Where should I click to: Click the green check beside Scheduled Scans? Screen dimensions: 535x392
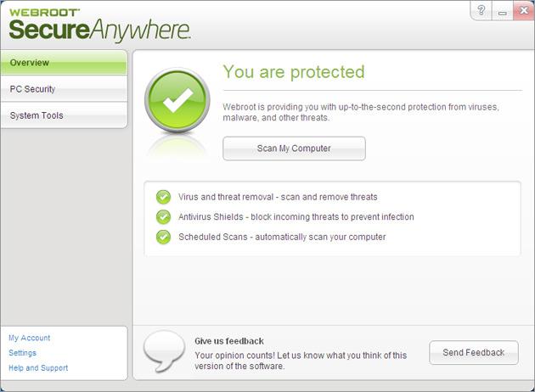163,238
